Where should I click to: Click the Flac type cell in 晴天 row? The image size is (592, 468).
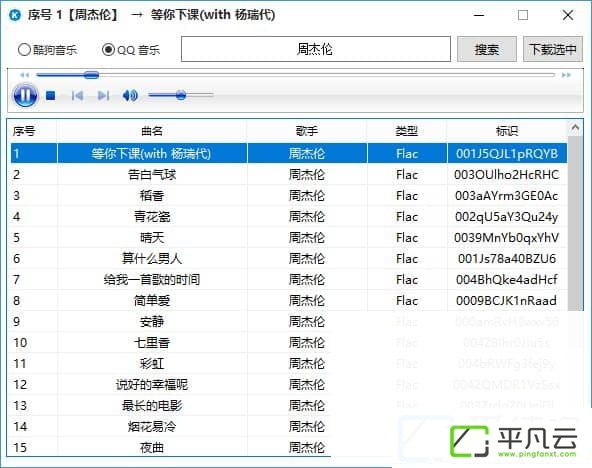tap(407, 238)
